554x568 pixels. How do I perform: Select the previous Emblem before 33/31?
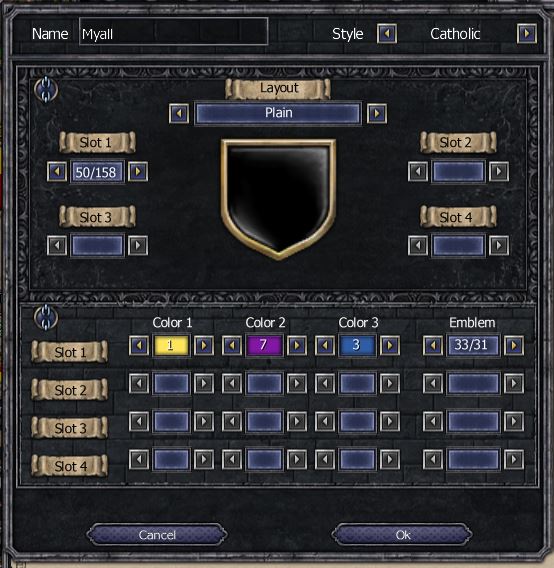[x=433, y=345]
